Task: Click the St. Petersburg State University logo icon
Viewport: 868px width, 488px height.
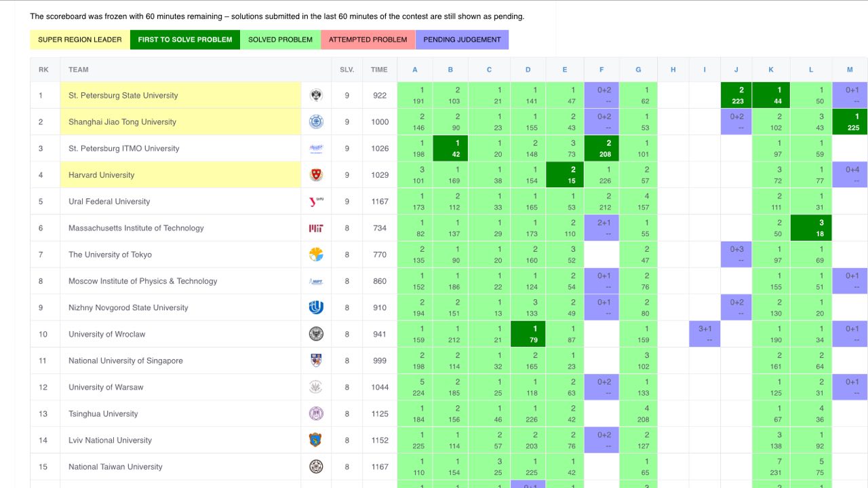Action: (x=316, y=96)
